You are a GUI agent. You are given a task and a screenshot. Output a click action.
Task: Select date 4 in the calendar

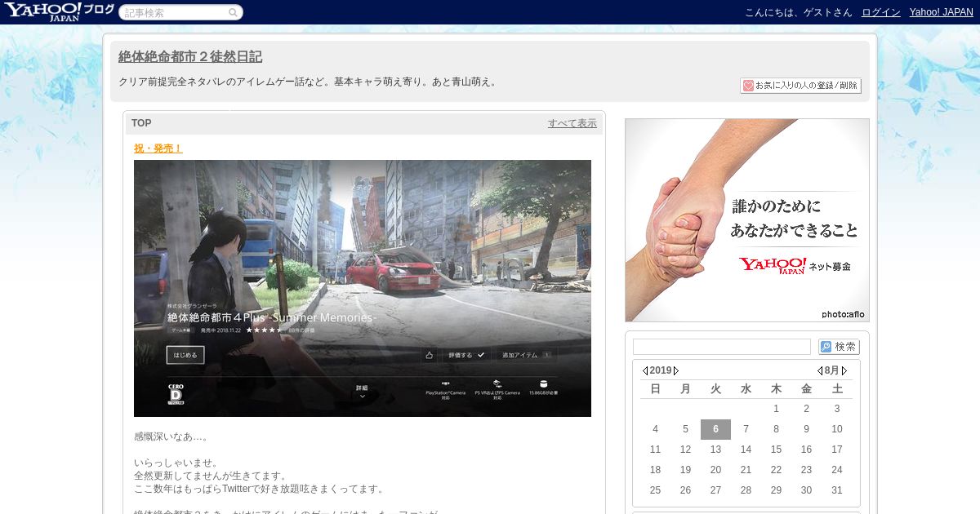tap(655, 429)
